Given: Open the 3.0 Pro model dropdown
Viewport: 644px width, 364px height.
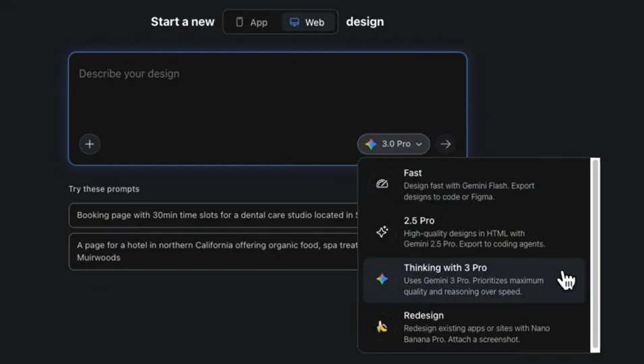Looking at the screenshot, I should tap(393, 144).
